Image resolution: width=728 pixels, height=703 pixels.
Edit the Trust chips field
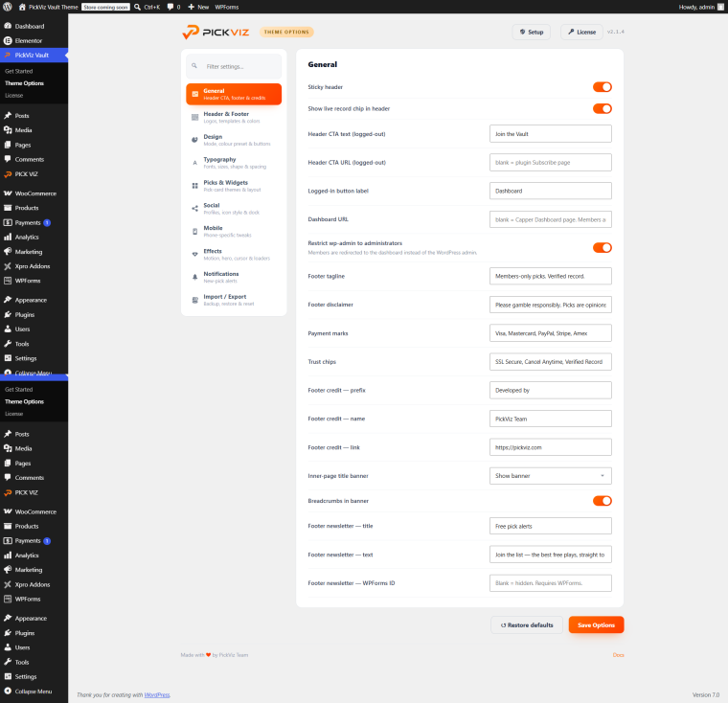[550, 362]
